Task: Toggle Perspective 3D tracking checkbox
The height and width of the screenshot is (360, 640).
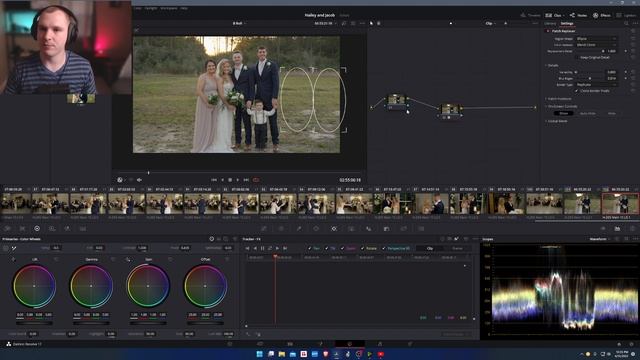Action: point(384,248)
